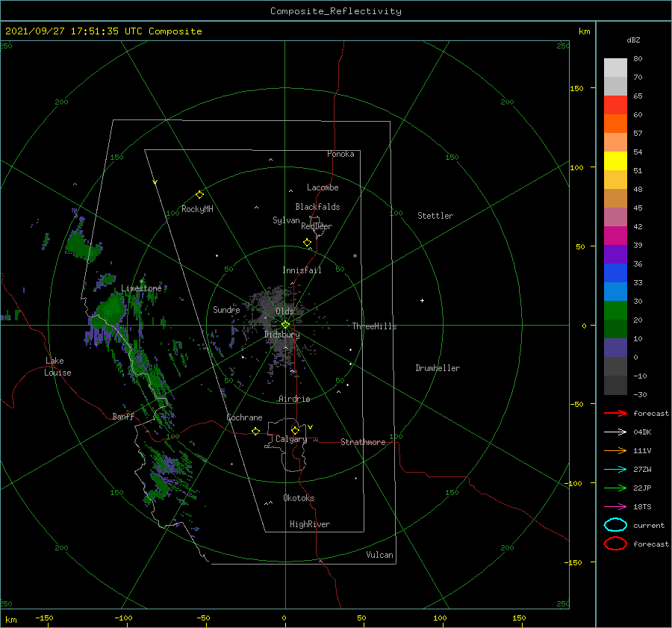This screenshot has width=672, height=628.
Task: Click the green 22JP arrow icon
Action: pyautogui.click(x=615, y=488)
